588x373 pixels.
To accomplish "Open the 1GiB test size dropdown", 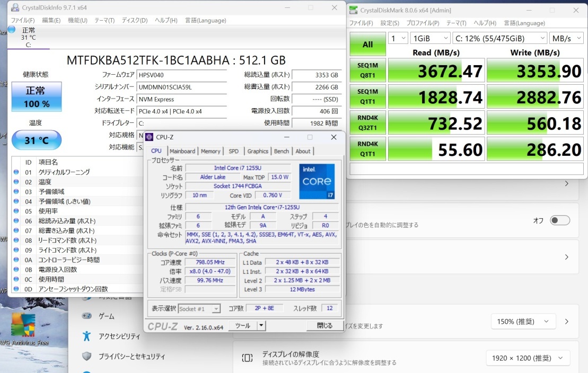I will (431, 38).
